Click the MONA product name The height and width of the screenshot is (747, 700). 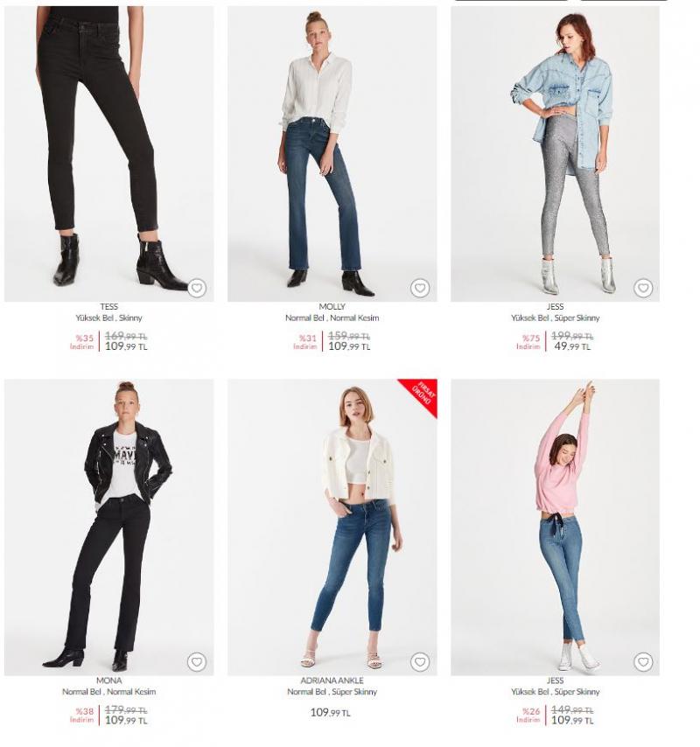click(109, 681)
